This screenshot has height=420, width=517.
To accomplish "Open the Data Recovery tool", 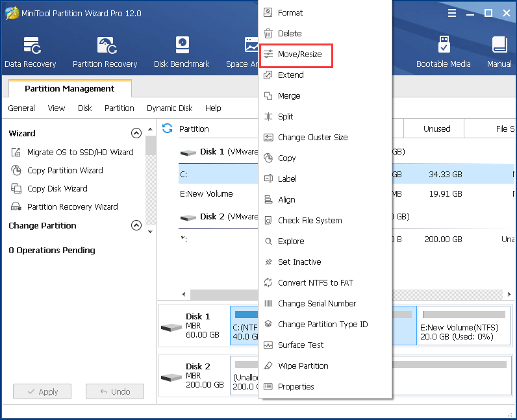I will pyautogui.click(x=31, y=52).
